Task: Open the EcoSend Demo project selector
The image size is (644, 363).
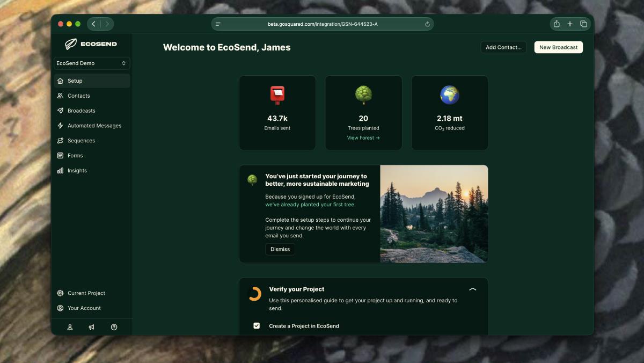Action: [x=92, y=63]
